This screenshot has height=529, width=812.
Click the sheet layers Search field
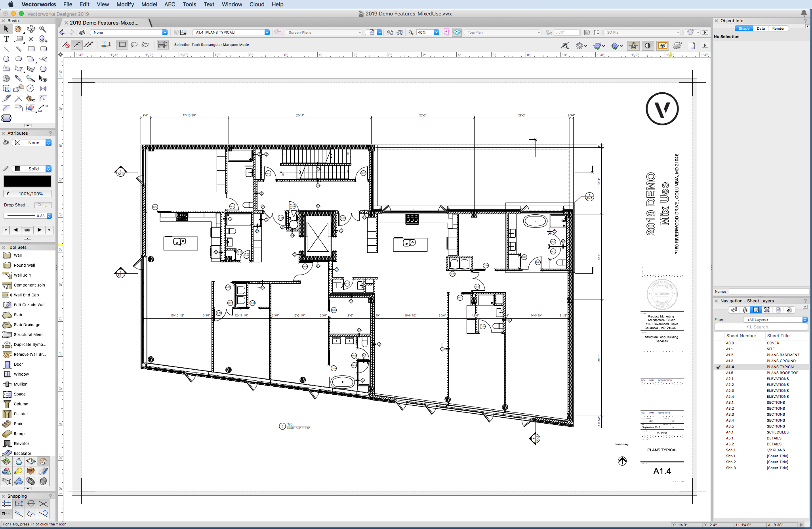[761, 327]
